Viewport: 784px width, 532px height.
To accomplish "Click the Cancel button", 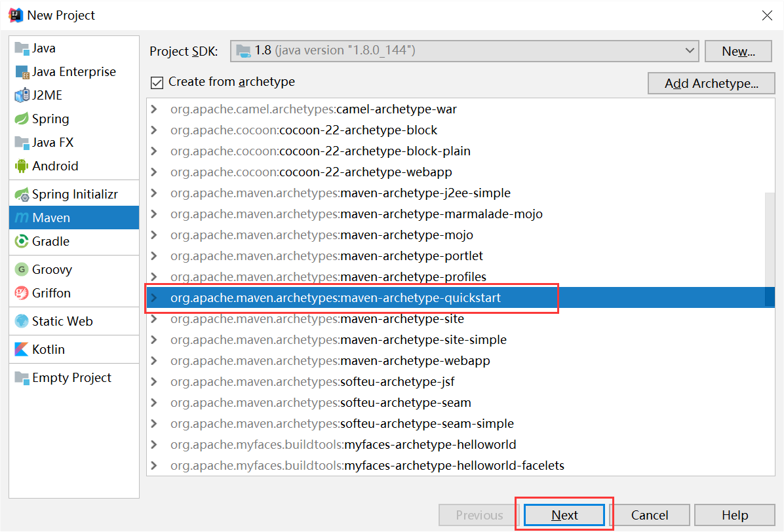I will [x=650, y=515].
